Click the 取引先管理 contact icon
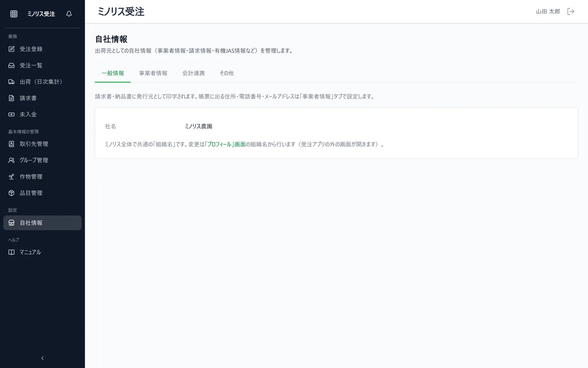This screenshot has height=368, width=588. pyautogui.click(x=11, y=144)
